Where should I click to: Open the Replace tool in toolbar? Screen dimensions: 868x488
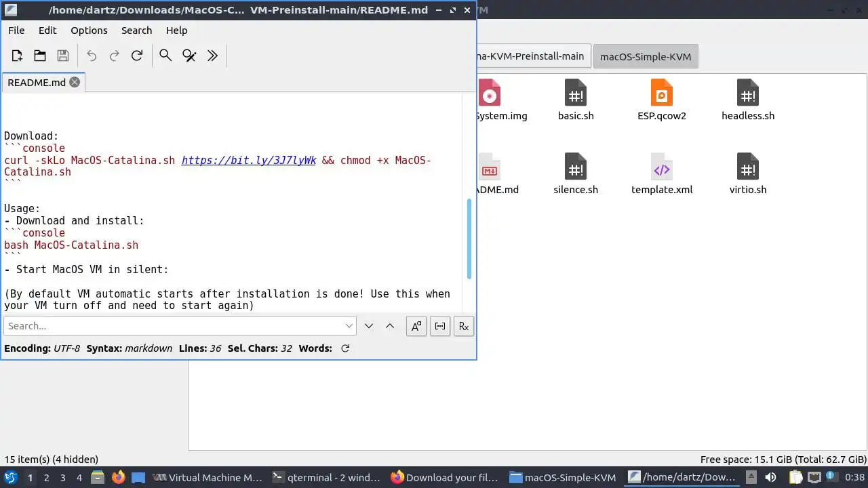189,56
